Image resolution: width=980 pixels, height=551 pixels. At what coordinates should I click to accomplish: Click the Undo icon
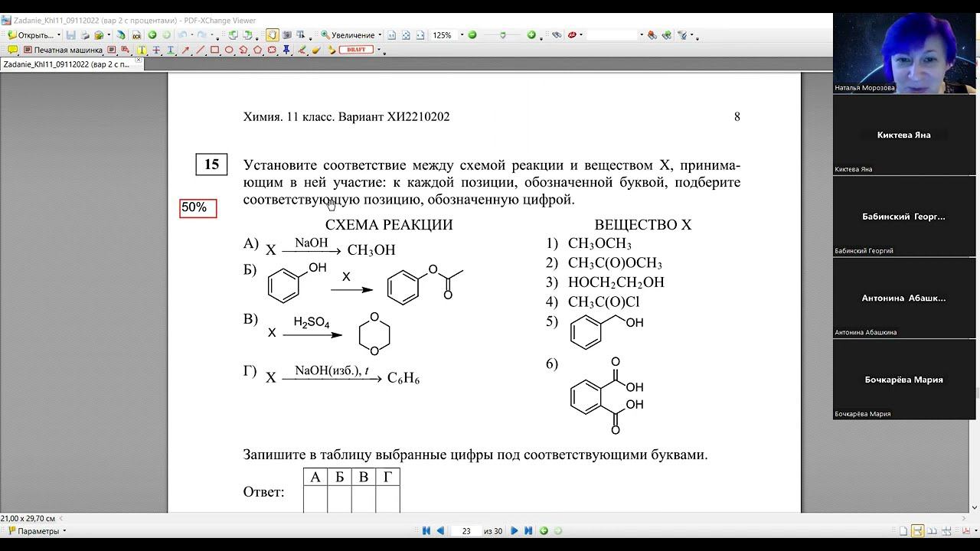(x=182, y=35)
